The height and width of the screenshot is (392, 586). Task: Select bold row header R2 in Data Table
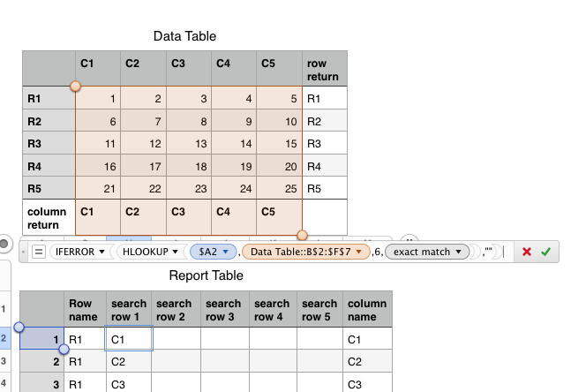coord(49,120)
